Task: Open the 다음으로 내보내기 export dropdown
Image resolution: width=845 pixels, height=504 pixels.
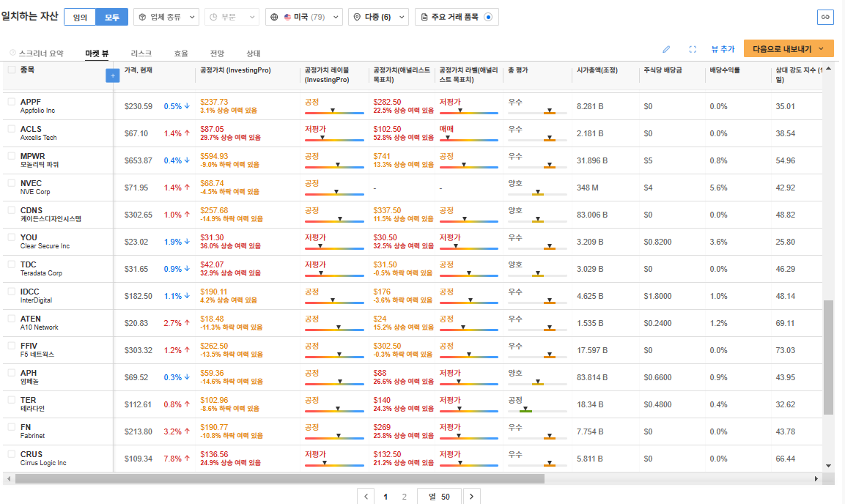Action: (789, 48)
